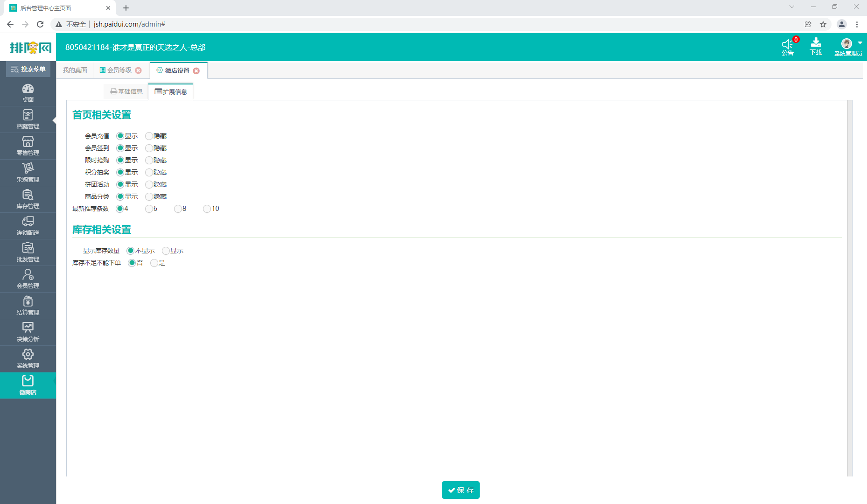Open 采购管理 in the sidebar
This screenshot has height=504, width=867.
coord(28,173)
